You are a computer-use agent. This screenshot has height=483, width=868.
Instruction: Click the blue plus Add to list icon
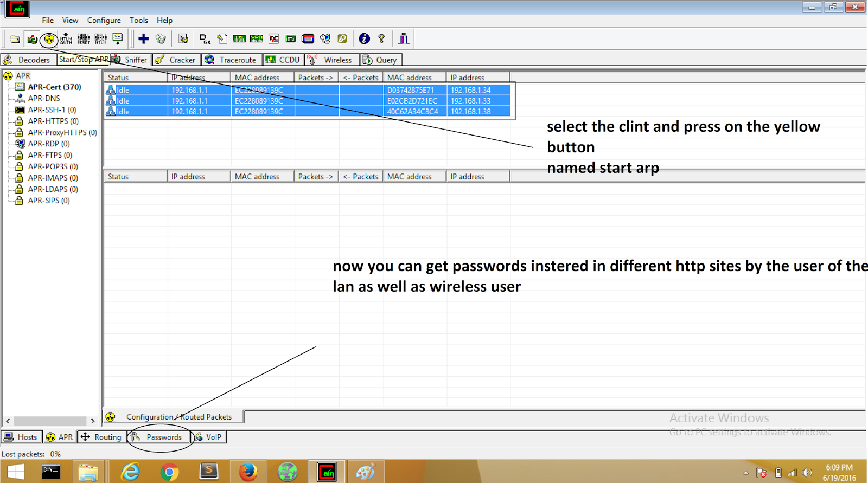pyautogui.click(x=144, y=38)
